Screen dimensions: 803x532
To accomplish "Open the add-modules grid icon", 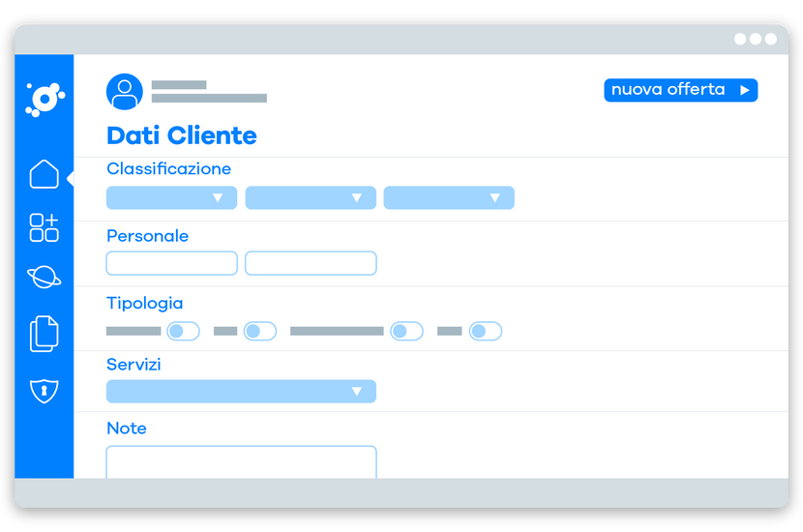I will (x=45, y=227).
